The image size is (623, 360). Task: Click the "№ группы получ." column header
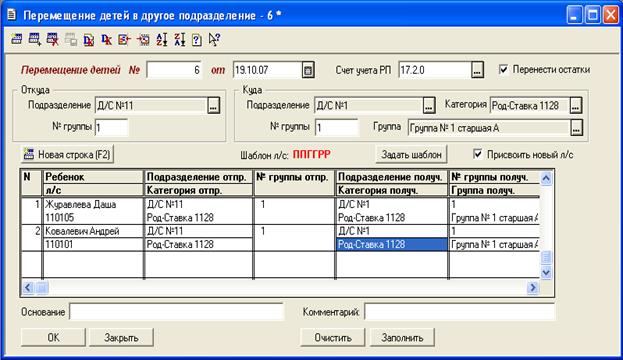click(x=495, y=177)
